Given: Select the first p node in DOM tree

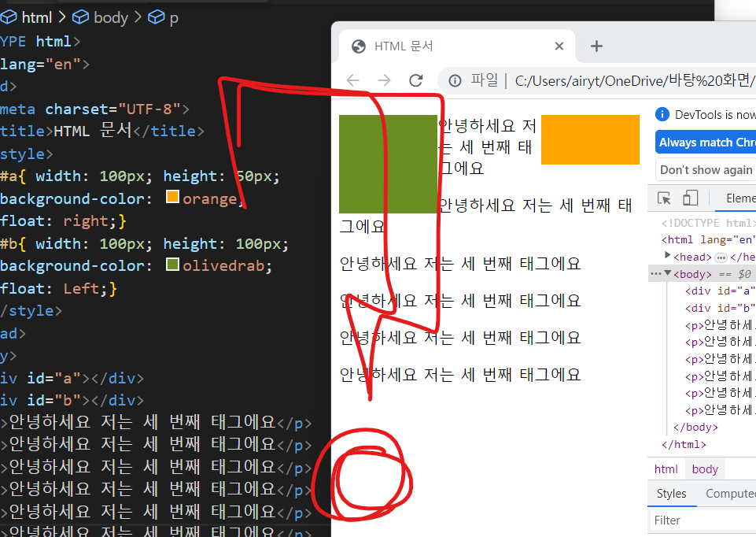Looking at the screenshot, I should (x=721, y=325).
